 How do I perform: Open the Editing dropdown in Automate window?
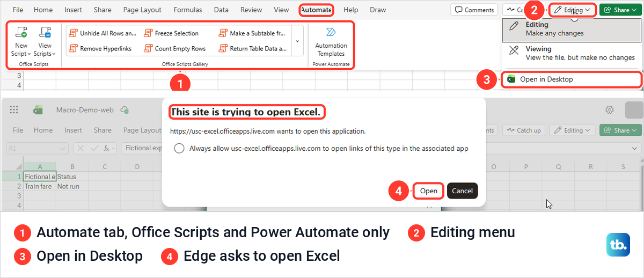[573, 10]
